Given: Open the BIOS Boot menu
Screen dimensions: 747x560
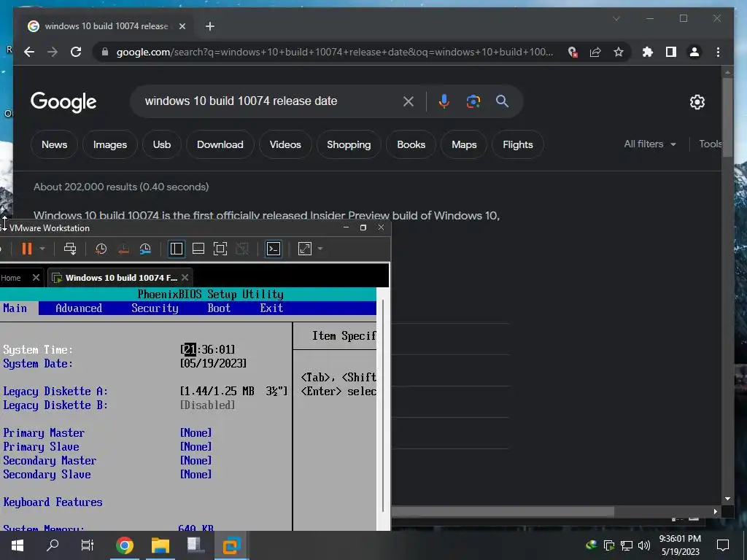Looking at the screenshot, I should pyautogui.click(x=219, y=308).
